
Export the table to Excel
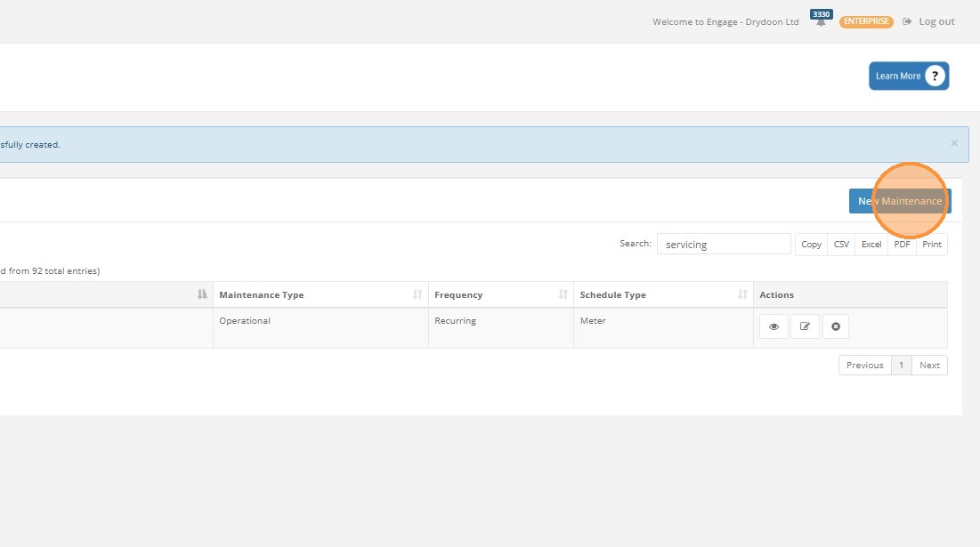coord(871,245)
